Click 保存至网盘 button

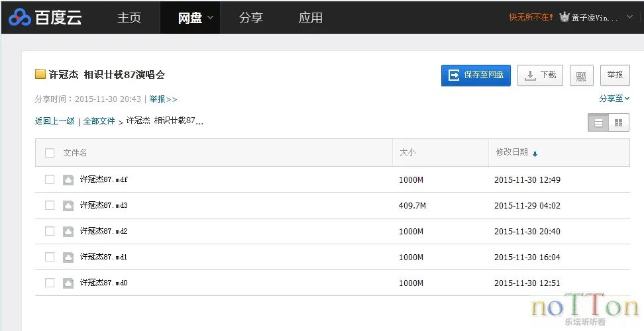point(476,75)
